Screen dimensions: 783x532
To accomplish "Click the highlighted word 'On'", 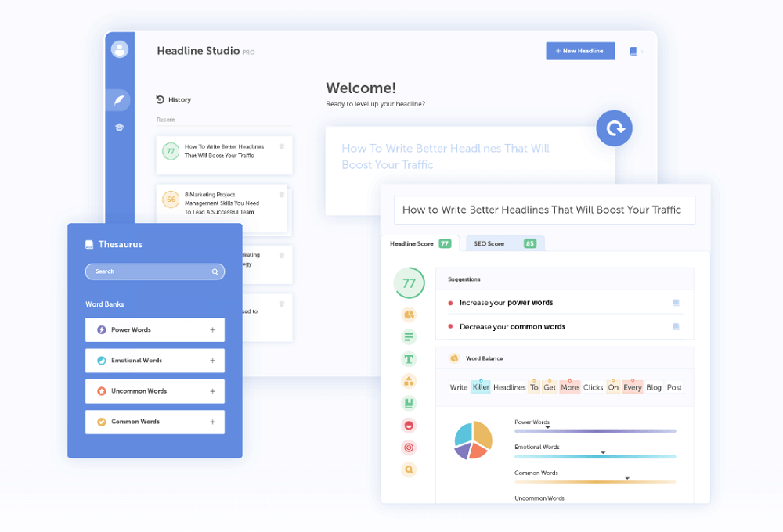I will click(x=613, y=387).
